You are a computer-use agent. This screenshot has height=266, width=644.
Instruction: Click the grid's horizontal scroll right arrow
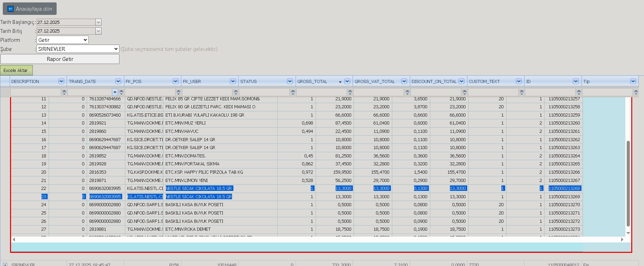tap(622, 239)
